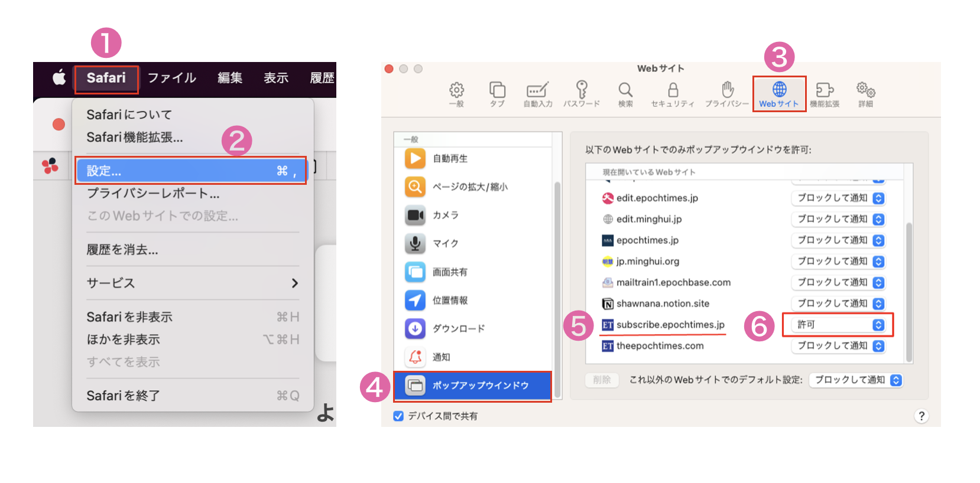Screen dimensions: 980x483
Task: Expand the サービス submenu arrow
Action: tap(294, 283)
